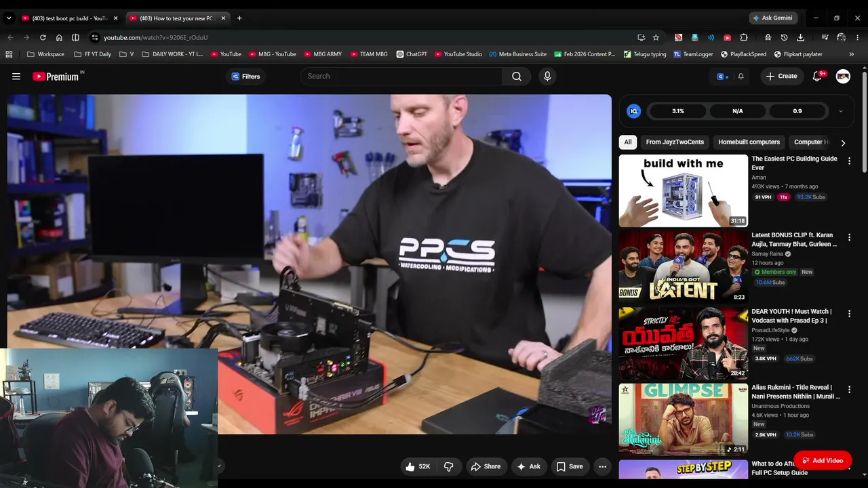Click the address bar URL
The width and height of the screenshot is (868, 488).
[155, 37]
